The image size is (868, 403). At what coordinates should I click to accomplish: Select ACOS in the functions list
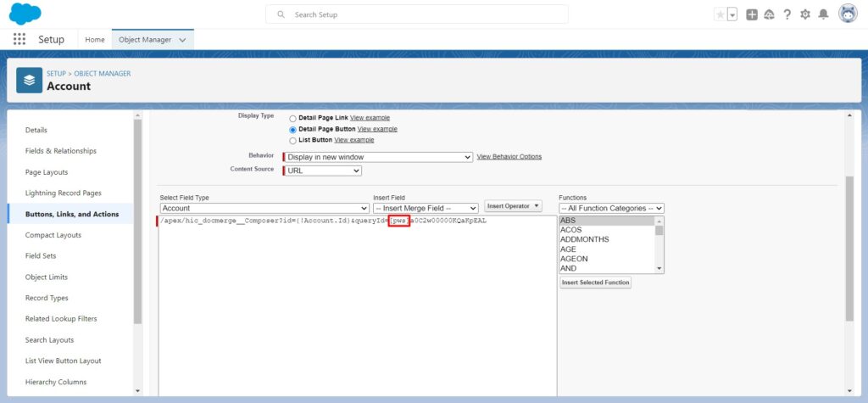click(607, 230)
